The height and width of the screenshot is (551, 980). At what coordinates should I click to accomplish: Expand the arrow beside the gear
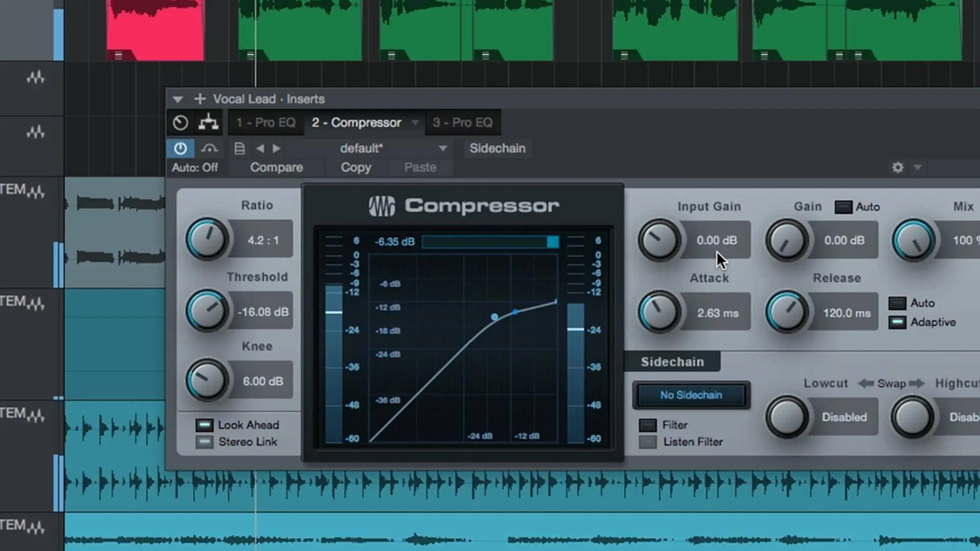917,167
